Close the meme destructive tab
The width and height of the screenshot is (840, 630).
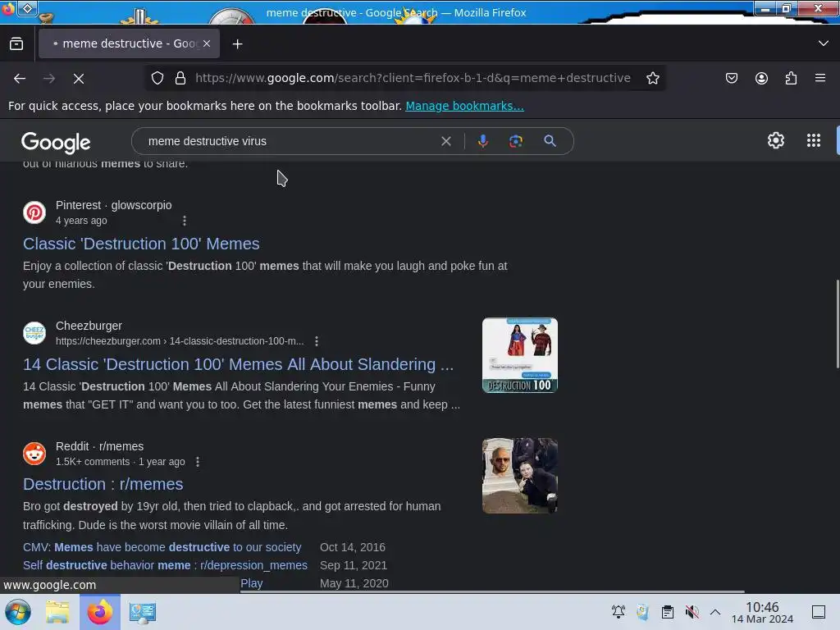(x=207, y=43)
